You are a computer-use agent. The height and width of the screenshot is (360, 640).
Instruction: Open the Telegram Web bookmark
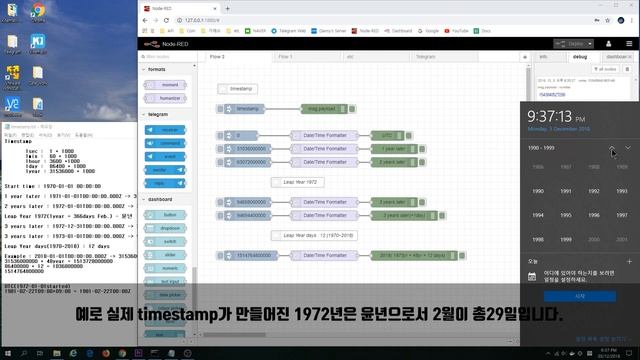click(x=288, y=31)
